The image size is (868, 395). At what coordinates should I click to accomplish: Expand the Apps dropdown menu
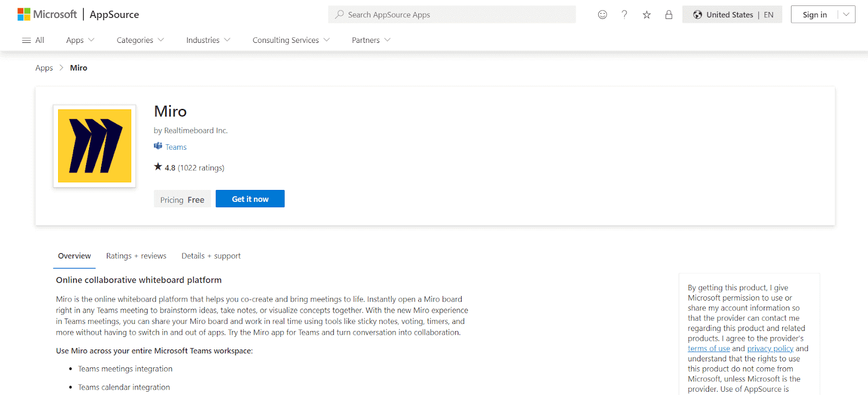tap(80, 40)
